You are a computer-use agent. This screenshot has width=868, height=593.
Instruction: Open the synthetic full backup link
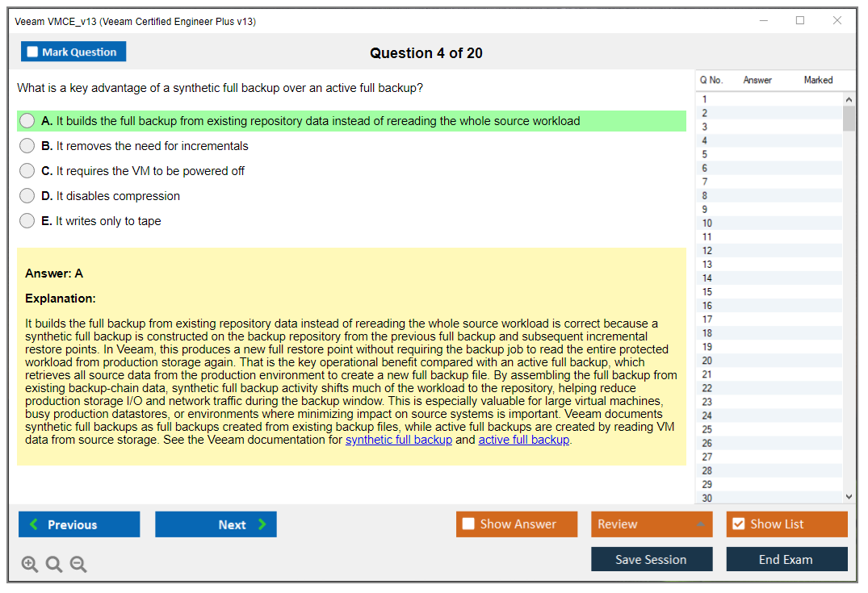point(399,440)
